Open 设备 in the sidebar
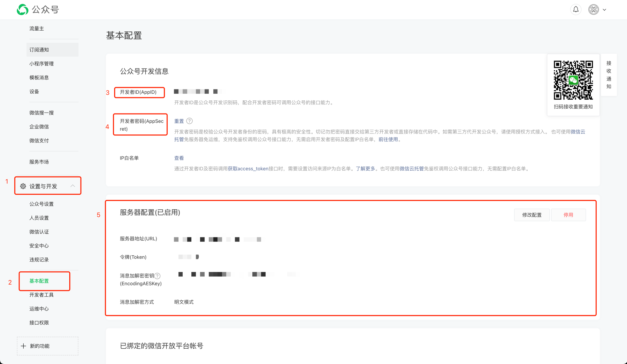Viewport: 627px width, 364px height. tap(34, 92)
